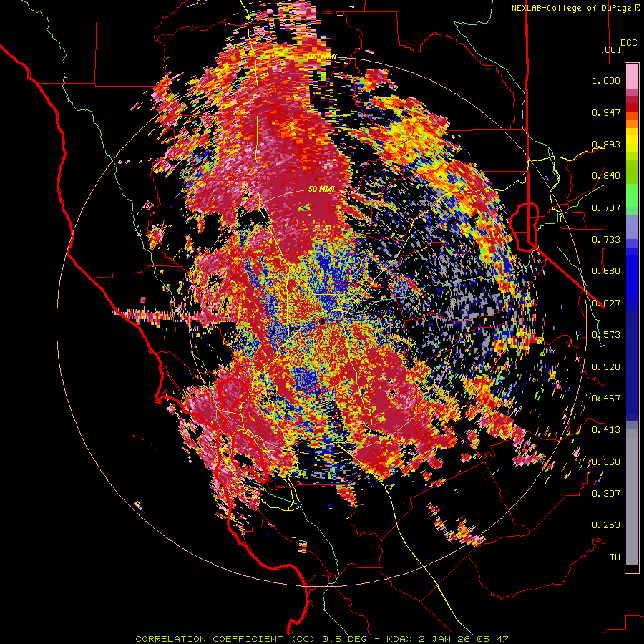Select the 0.253 legend value
This screenshot has height=644, width=644.
point(606,525)
